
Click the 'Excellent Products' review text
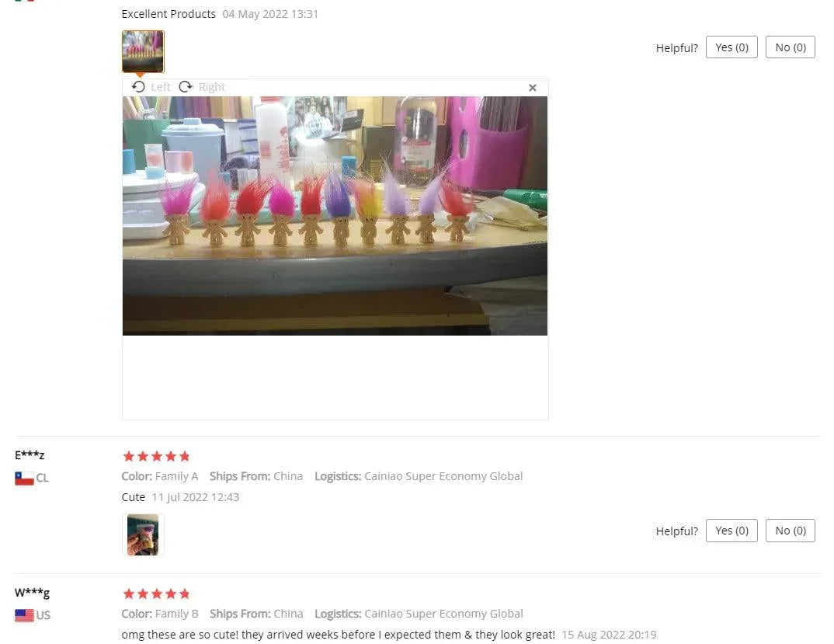pos(169,14)
